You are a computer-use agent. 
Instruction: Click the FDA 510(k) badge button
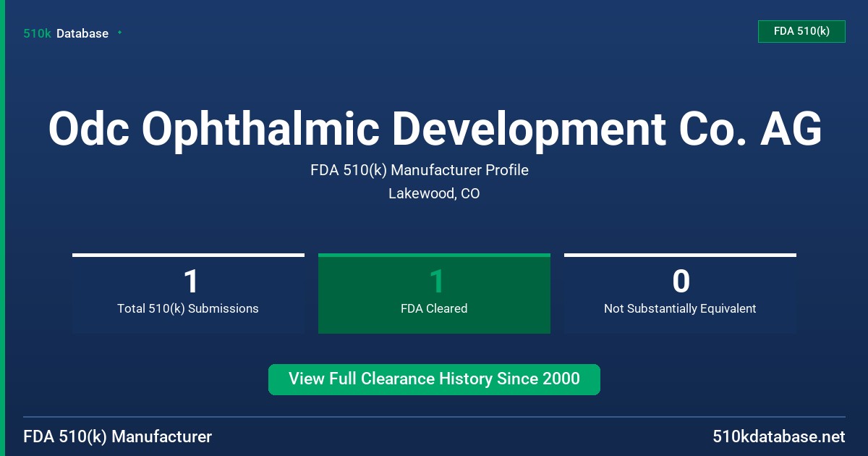tap(801, 31)
